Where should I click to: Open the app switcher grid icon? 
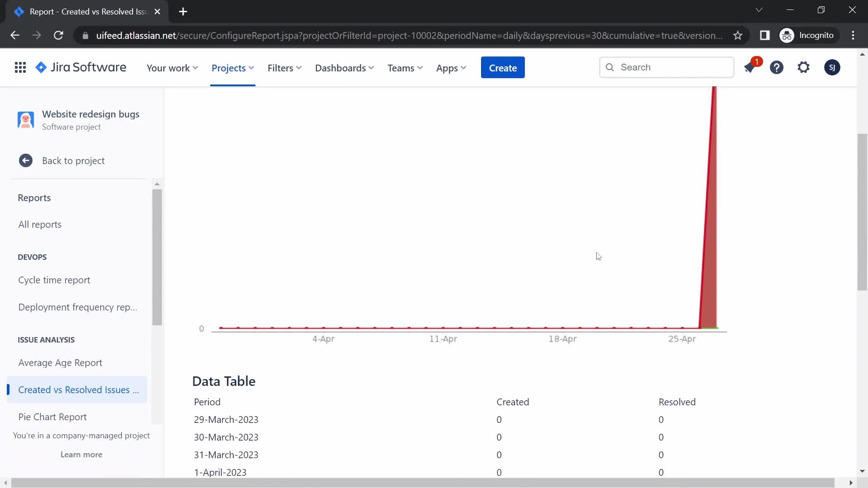20,68
